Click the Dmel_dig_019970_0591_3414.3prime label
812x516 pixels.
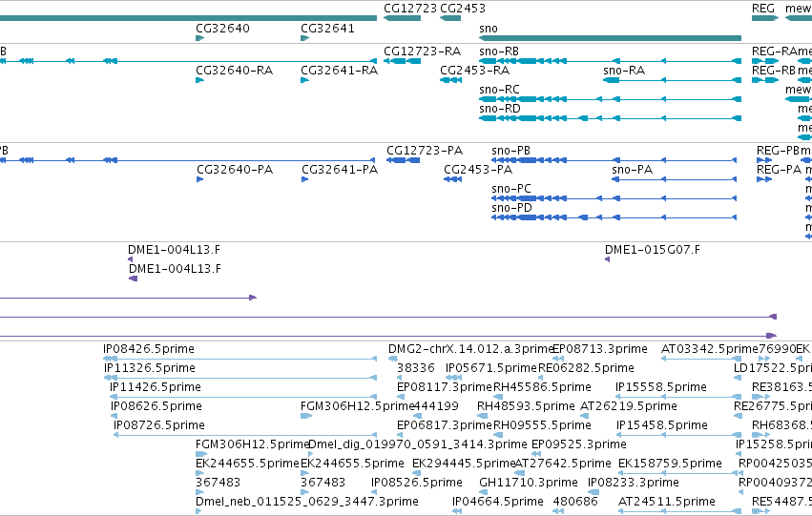click(418, 444)
